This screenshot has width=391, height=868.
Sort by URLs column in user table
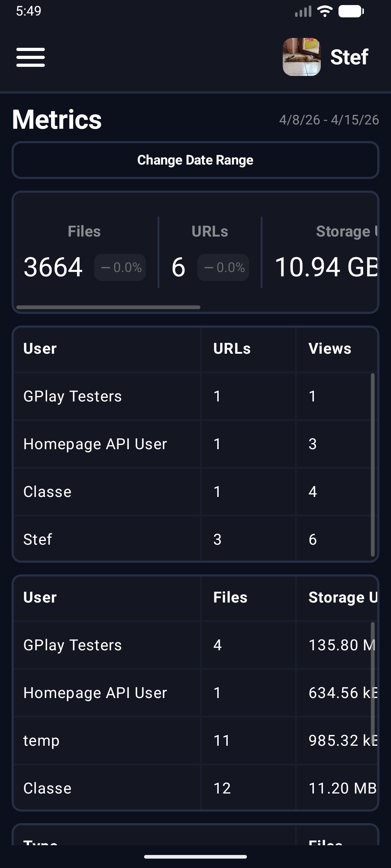[232, 349]
